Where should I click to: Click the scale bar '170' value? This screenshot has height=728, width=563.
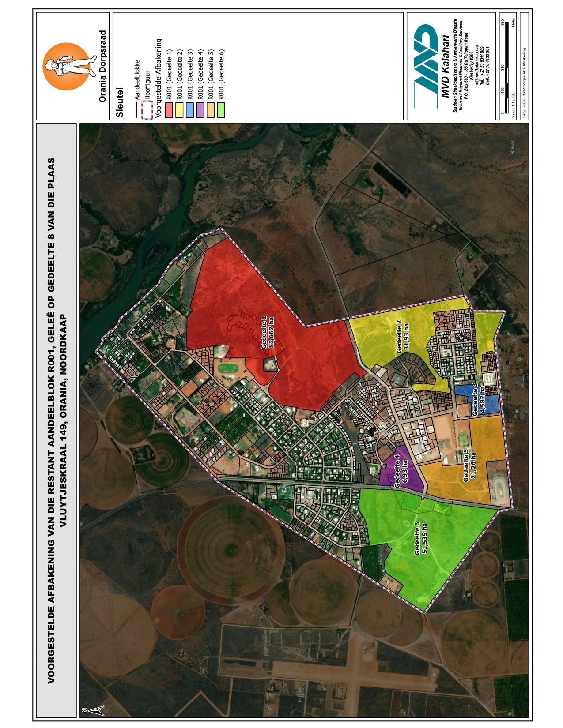pos(503,90)
